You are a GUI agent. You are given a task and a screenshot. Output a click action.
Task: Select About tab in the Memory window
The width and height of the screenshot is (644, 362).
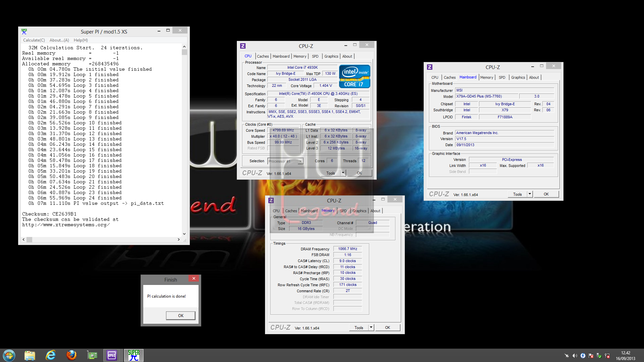click(375, 211)
